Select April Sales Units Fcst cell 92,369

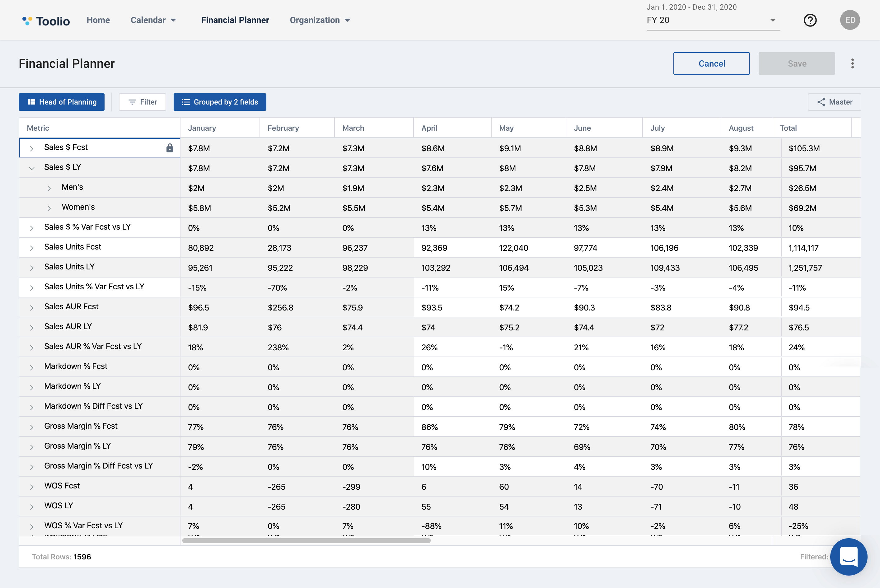tap(452, 248)
